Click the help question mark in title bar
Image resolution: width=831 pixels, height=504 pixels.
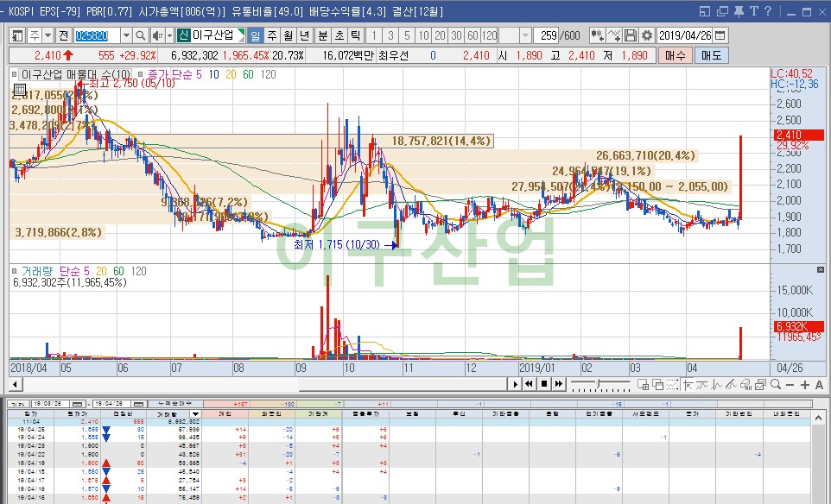click(768, 11)
